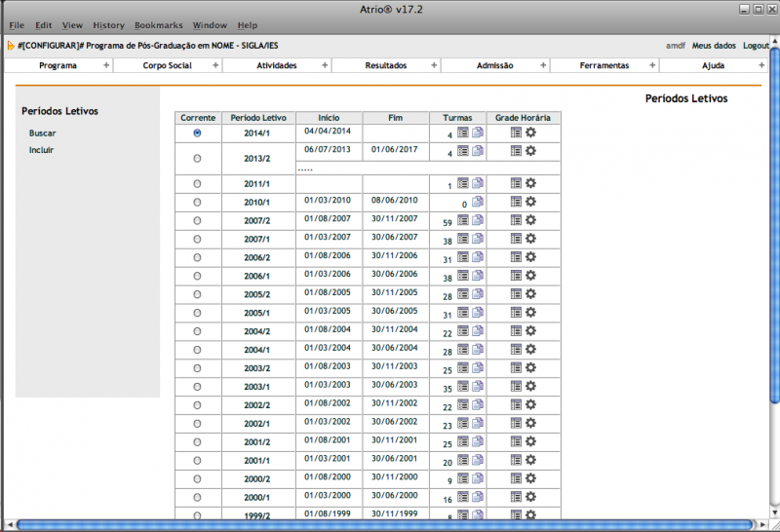Click the Logout link

point(756,46)
